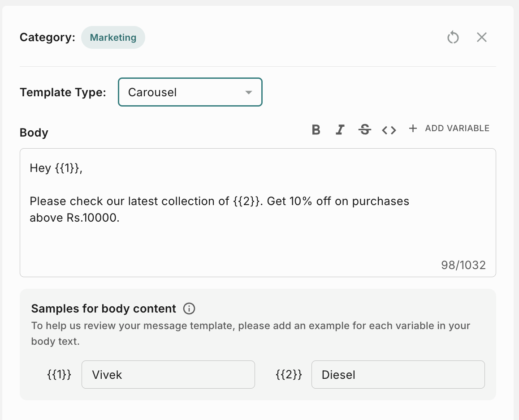Screen dimensions: 519x420
Task: Focus the sample field containing Diesel
Action: (x=398, y=374)
